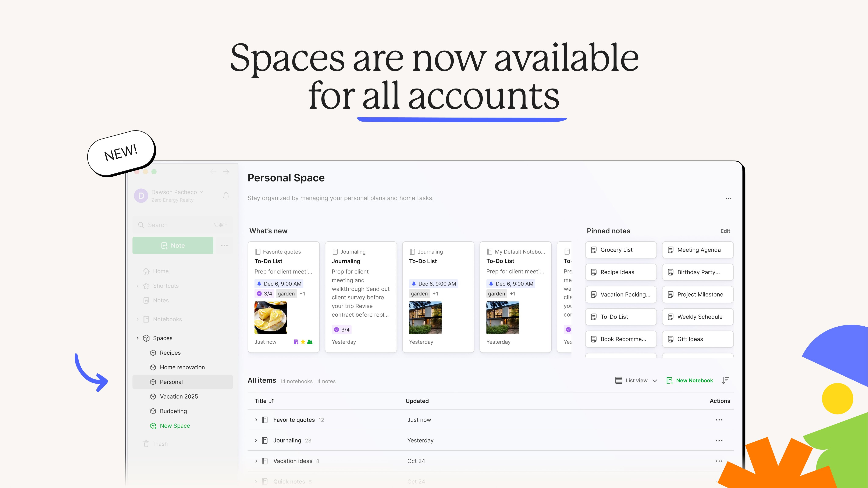Open the Journaling note card
868x488 pixels.
(x=360, y=297)
